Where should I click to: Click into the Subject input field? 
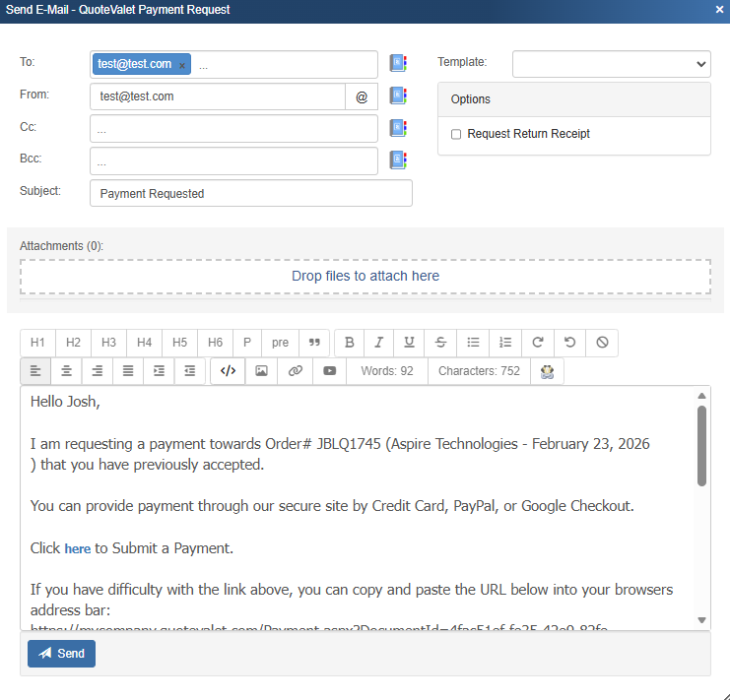[x=250, y=194]
